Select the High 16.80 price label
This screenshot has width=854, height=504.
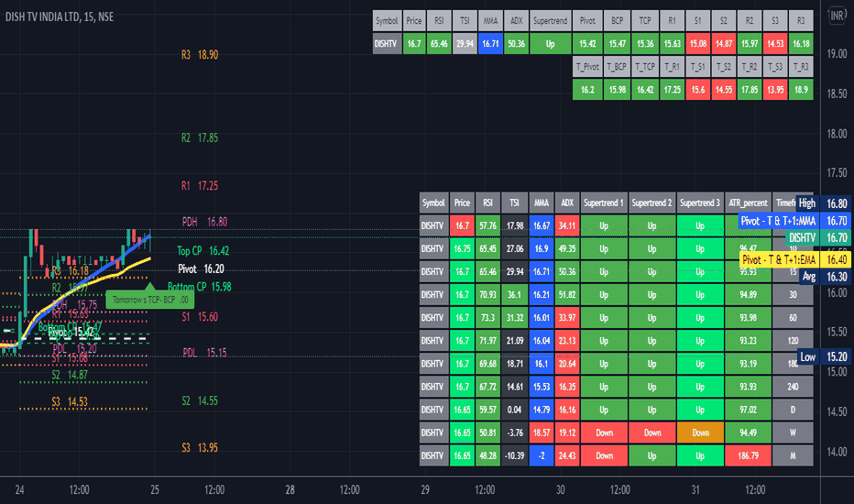822,203
